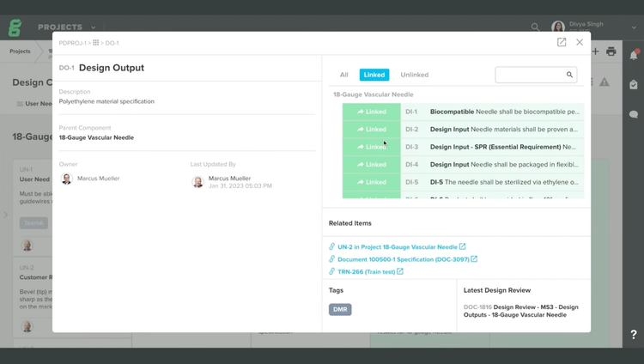Screen dimensions: 644x364
Task: Click the Design Output title
Action: (x=112, y=68)
